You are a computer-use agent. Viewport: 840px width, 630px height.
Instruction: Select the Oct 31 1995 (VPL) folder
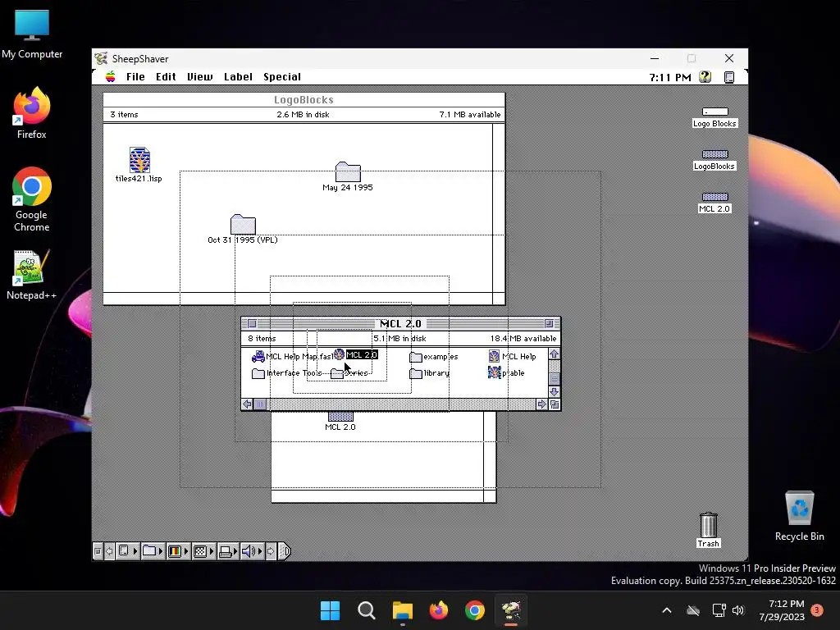coord(243,230)
